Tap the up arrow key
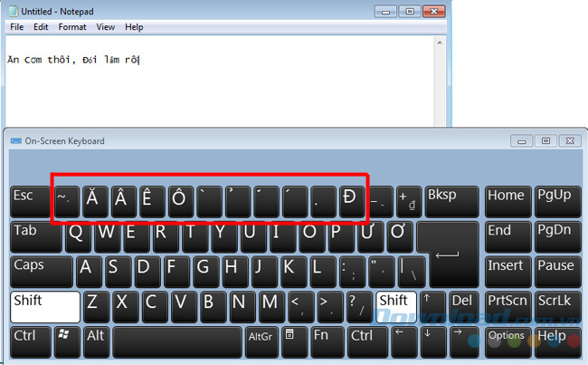This screenshot has height=365, width=588. point(432,307)
